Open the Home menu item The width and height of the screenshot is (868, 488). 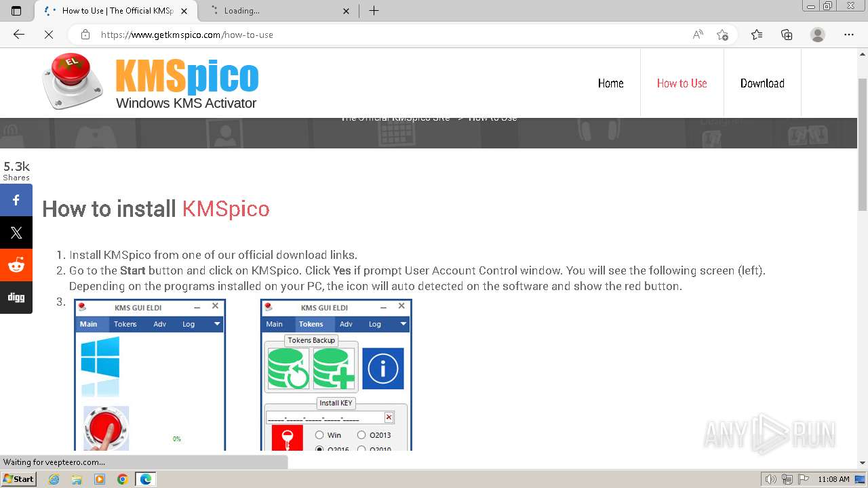click(x=610, y=83)
